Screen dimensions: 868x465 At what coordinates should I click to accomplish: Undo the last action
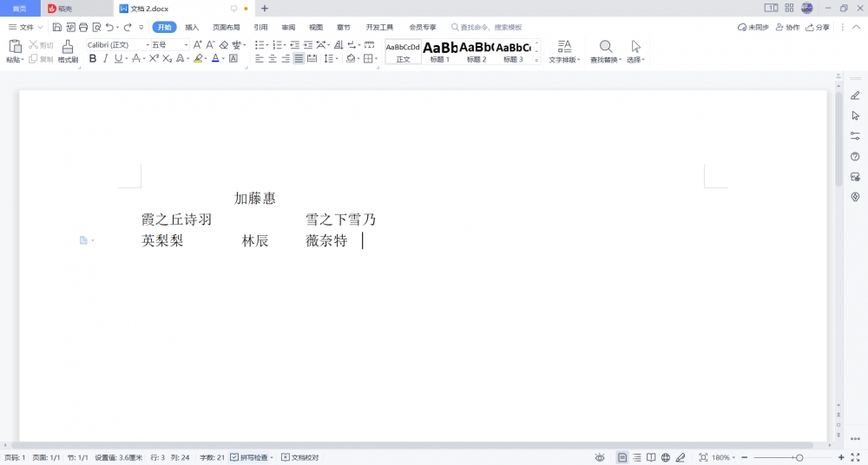pos(109,27)
